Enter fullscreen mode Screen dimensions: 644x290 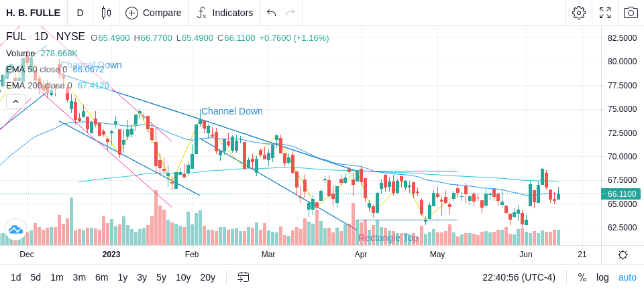[605, 13]
